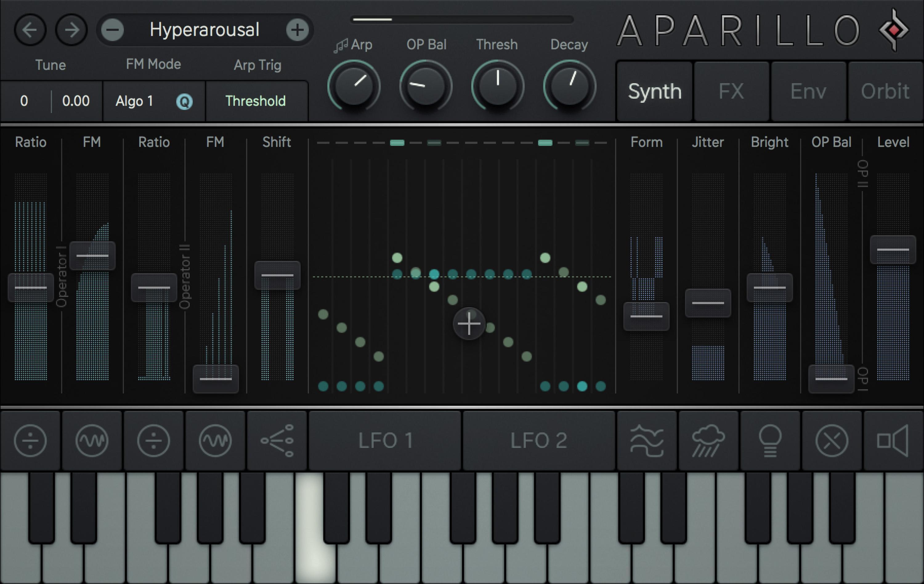The width and height of the screenshot is (924, 584).
Task: Click the Shift routing icon below the Shift slider
Action: tap(277, 440)
